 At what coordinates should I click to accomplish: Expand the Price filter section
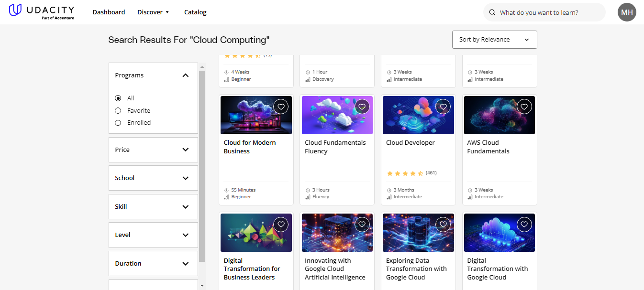click(153, 149)
